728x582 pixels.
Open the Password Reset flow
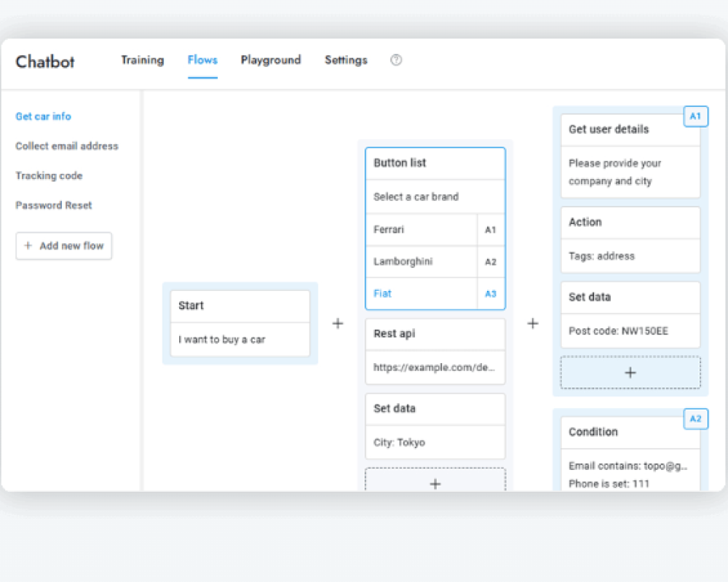54,206
